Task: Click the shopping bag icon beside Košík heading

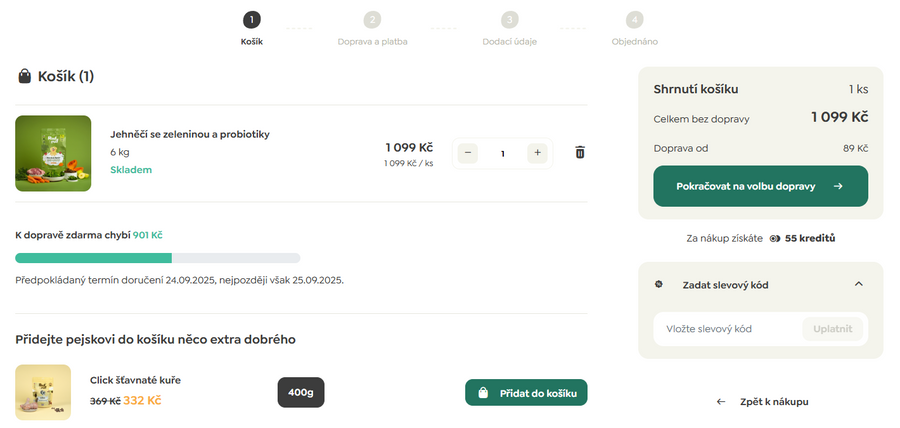Action: point(25,77)
